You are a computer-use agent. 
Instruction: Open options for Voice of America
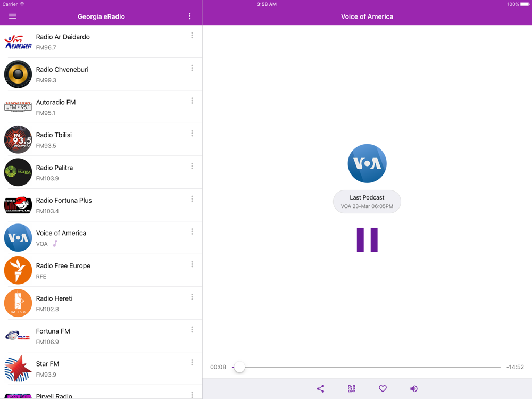(x=192, y=231)
